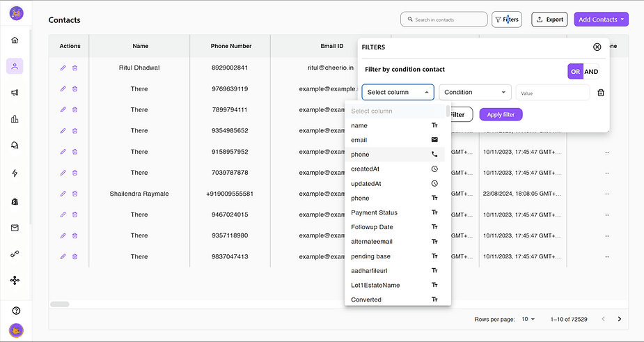Screen dimensions: 644x342
Task: Click the Export button
Action: click(549, 20)
